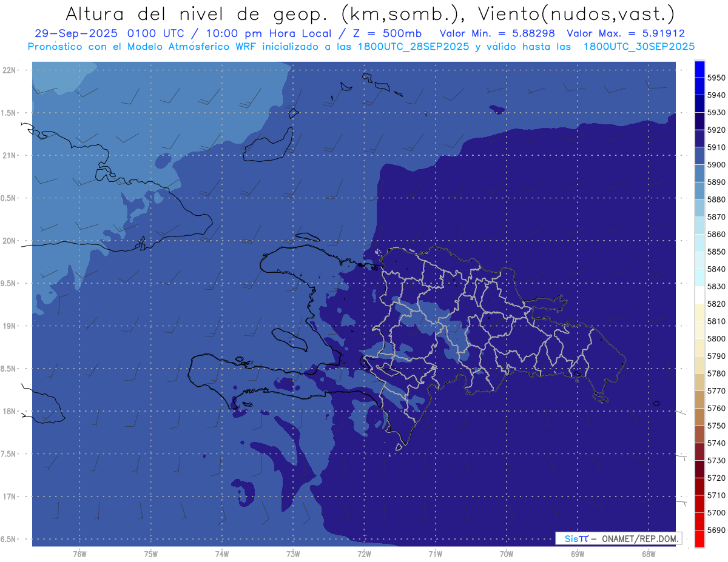Click the tan swatch between 5760 and 5770
Viewport: 728px width, 562px height.
click(699, 400)
